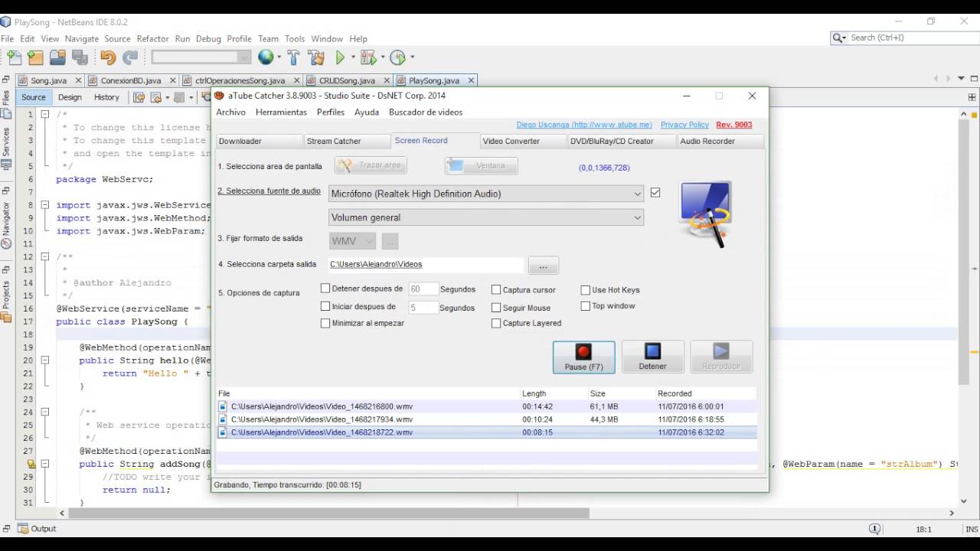Image resolution: width=980 pixels, height=551 pixels.
Task: Enable Captura cursor checkbox
Action: (x=496, y=289)
